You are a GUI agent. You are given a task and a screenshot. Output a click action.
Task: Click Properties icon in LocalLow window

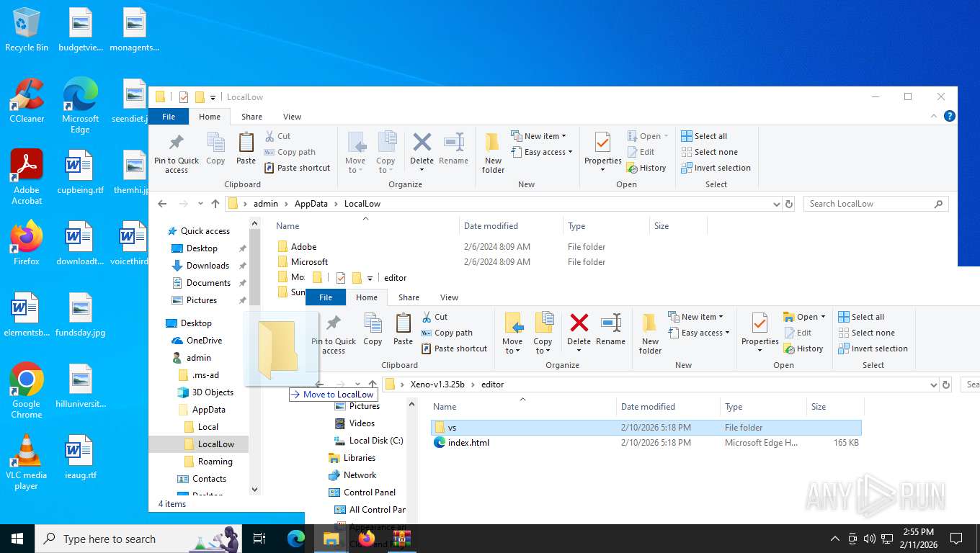pyautogui.click(x=603, y=143)
